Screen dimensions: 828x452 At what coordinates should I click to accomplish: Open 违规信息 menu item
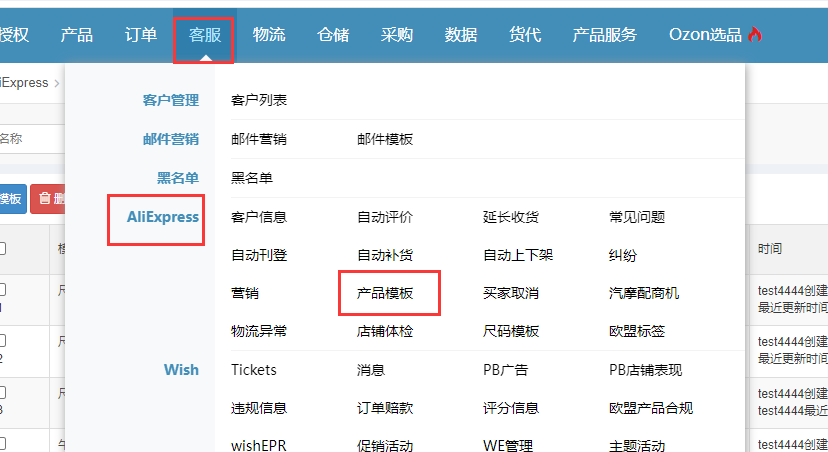(x=259, y=408)
